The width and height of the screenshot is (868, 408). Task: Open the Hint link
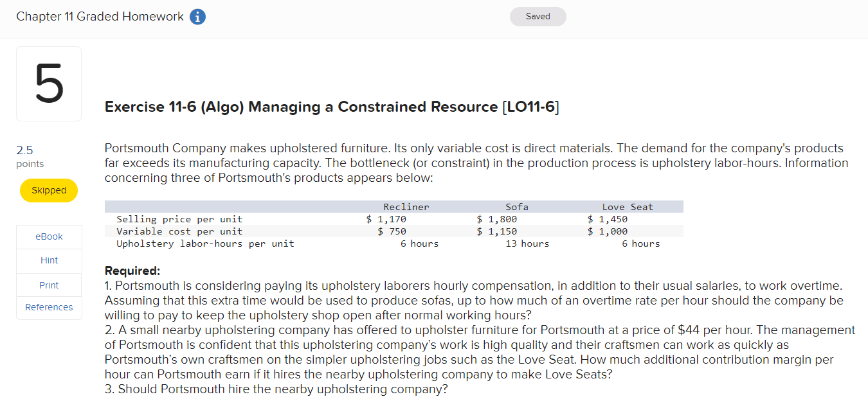(49, 260)
